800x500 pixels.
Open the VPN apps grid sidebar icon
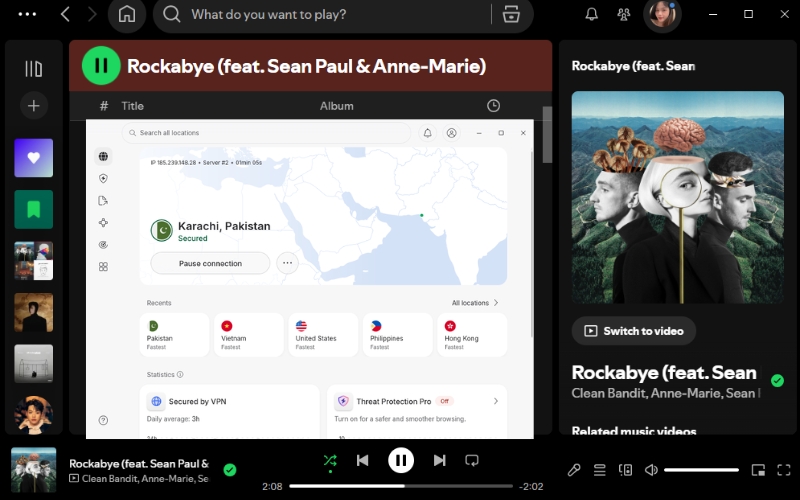(104, 267)
